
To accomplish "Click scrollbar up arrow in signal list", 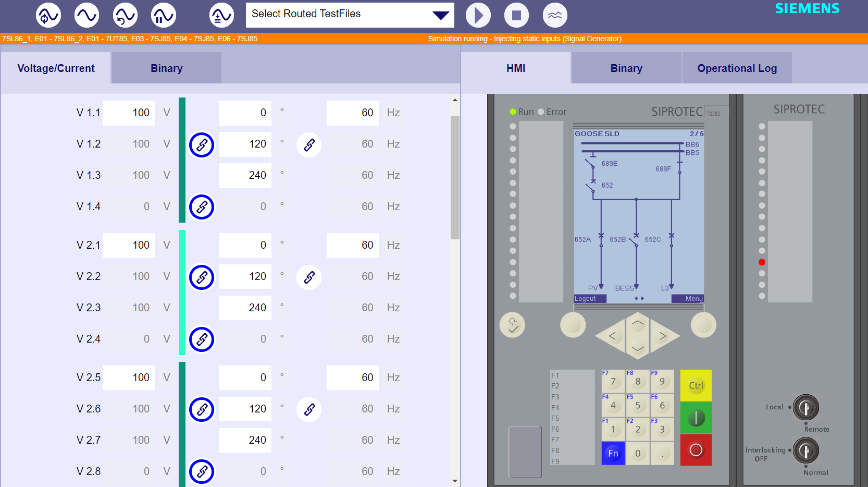I will pyautogui.click(x=455, y=100).
